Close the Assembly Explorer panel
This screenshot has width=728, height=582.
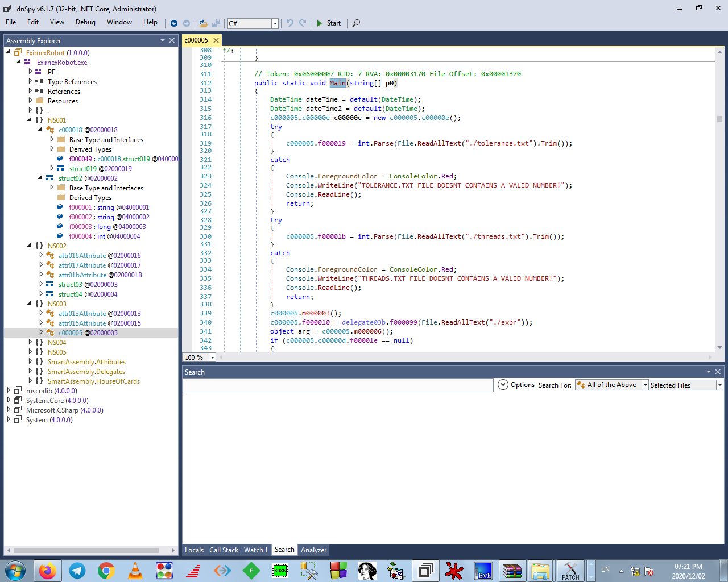pos(172,40)
